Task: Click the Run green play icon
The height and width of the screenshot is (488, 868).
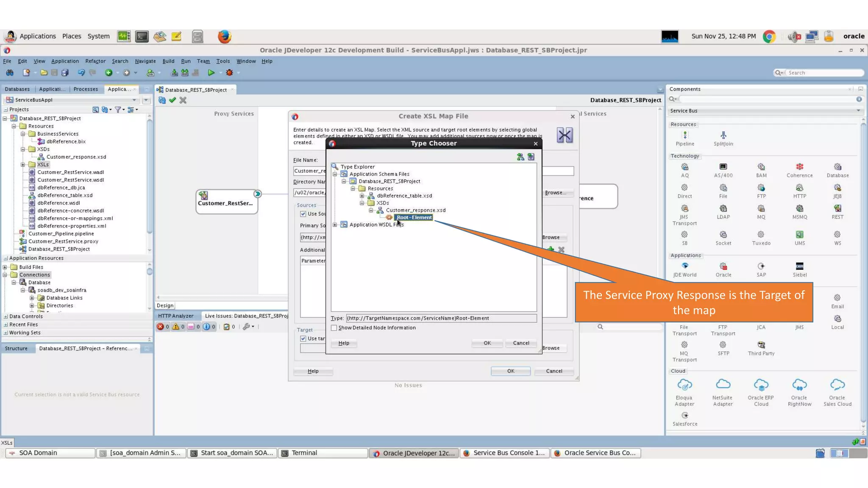Action: [211, 73]
